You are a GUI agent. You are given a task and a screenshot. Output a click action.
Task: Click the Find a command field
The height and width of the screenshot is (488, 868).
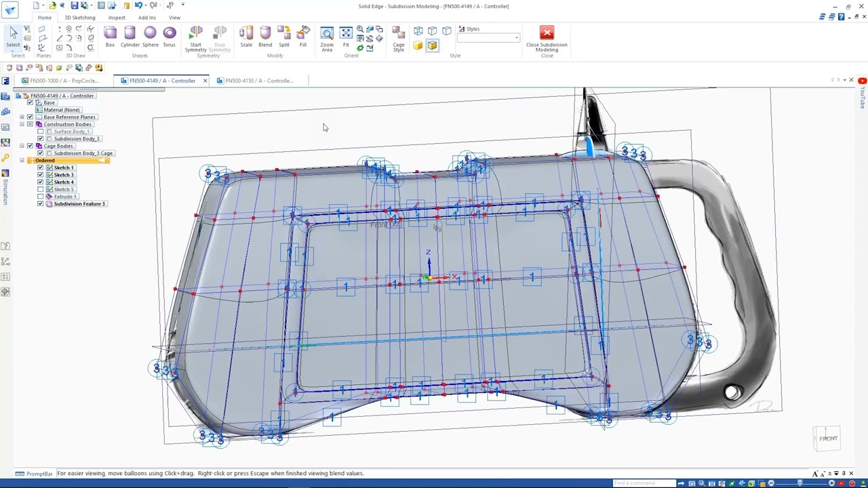(x=644, y=483)
